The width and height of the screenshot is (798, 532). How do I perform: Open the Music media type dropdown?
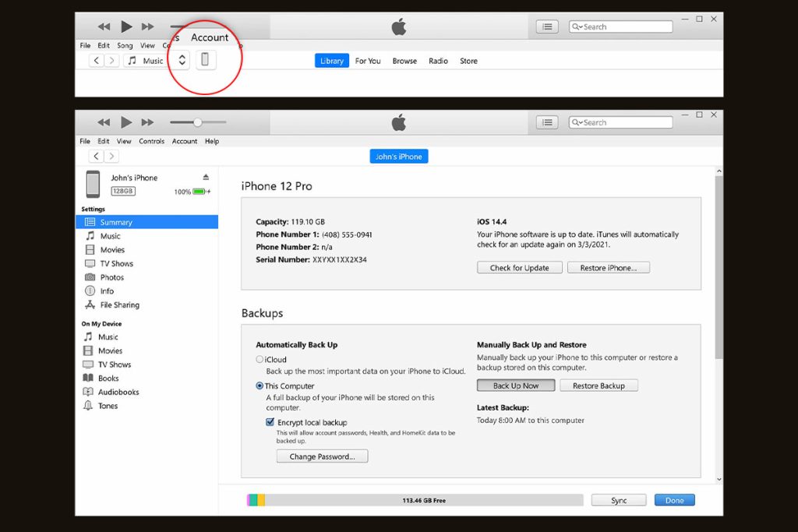(157, 61)
